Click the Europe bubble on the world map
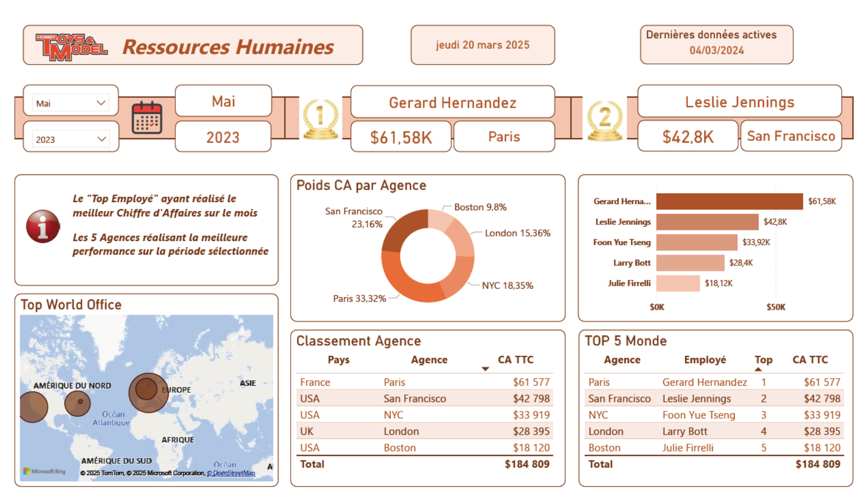 click(147, 391)
